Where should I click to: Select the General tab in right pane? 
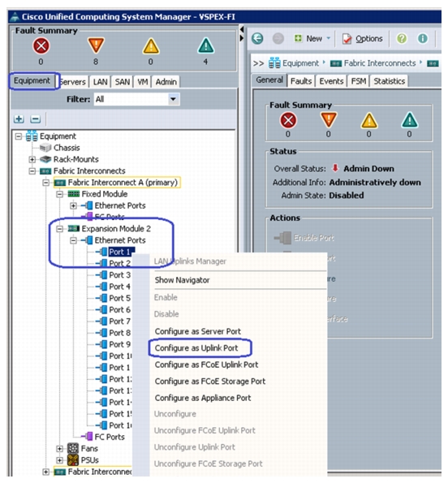click(x=269, y=80)
